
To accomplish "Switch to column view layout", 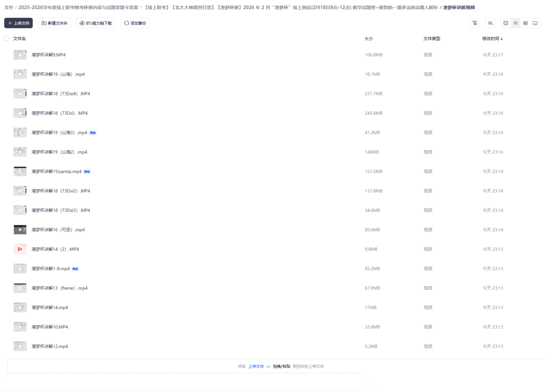I will 506,23.
